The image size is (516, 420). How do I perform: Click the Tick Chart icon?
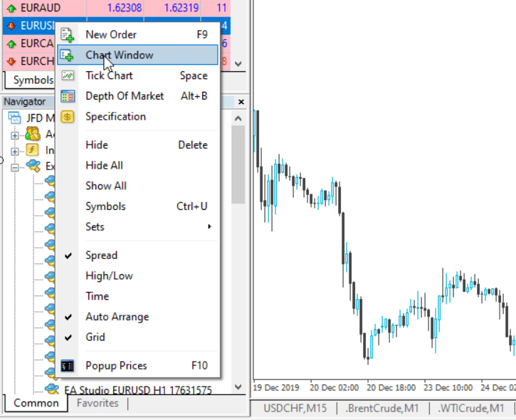coord(68,75)
